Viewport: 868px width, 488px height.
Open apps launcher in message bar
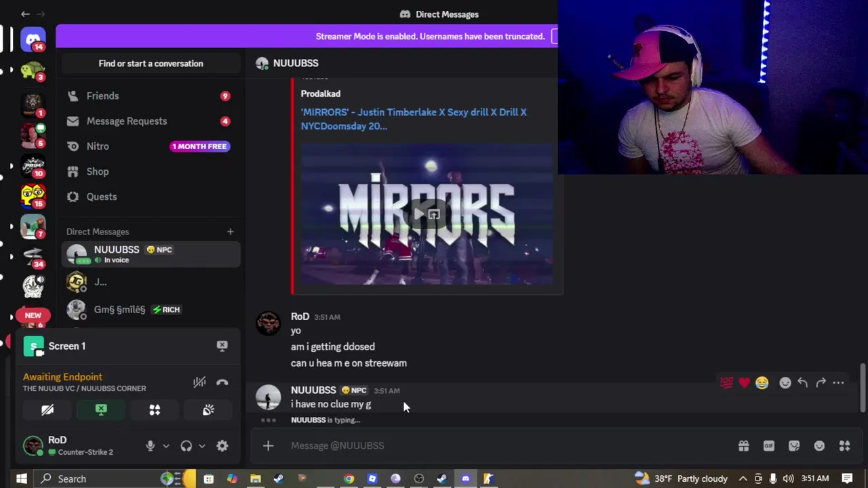[844, 445]
